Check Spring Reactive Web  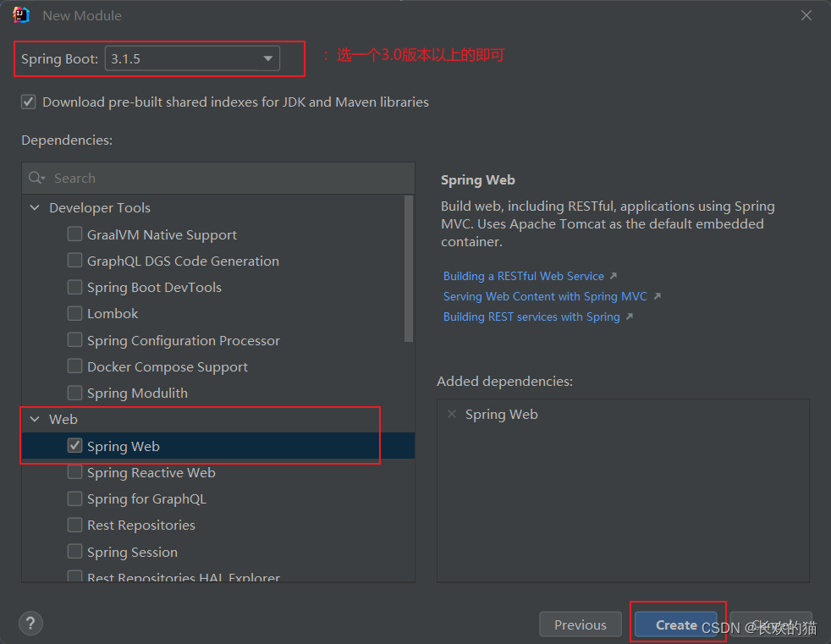click(74, 471)
